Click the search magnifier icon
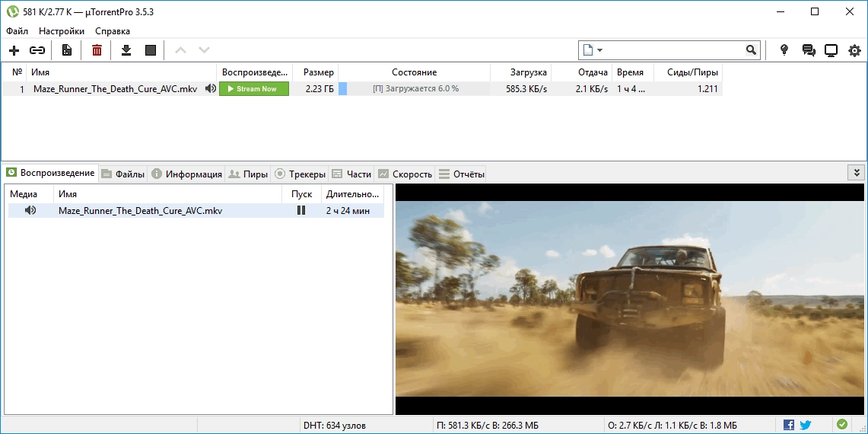868x434 pixels. (x=751, y=50)
